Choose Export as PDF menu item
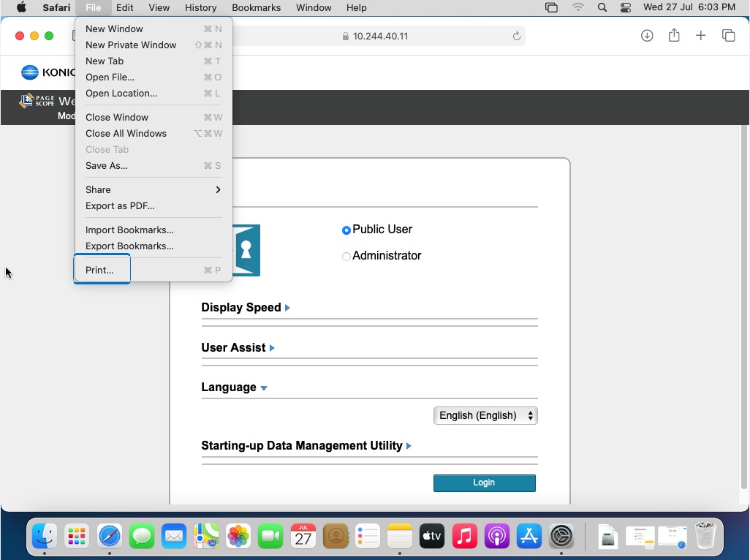 click(x=120, y=205)
